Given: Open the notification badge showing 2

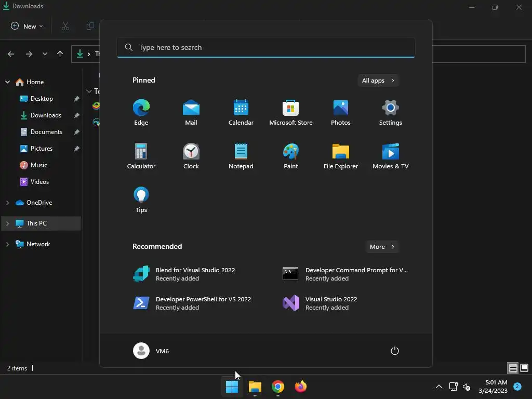Looking at the screenshot, I should (x=517, y=386).
